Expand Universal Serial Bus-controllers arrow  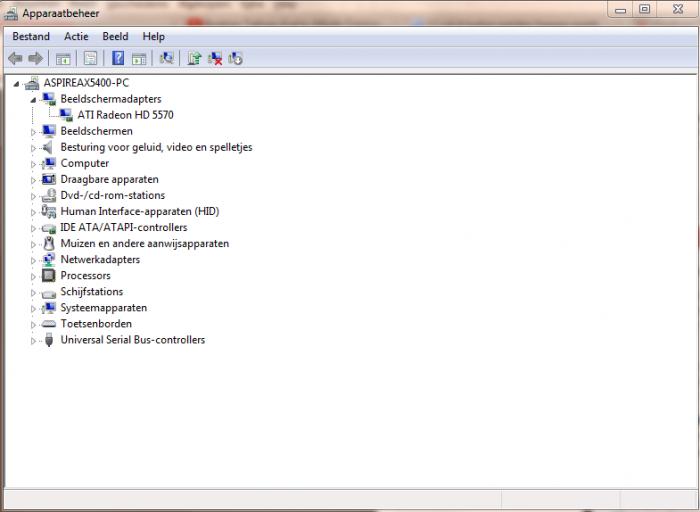[x=33, y=341]
